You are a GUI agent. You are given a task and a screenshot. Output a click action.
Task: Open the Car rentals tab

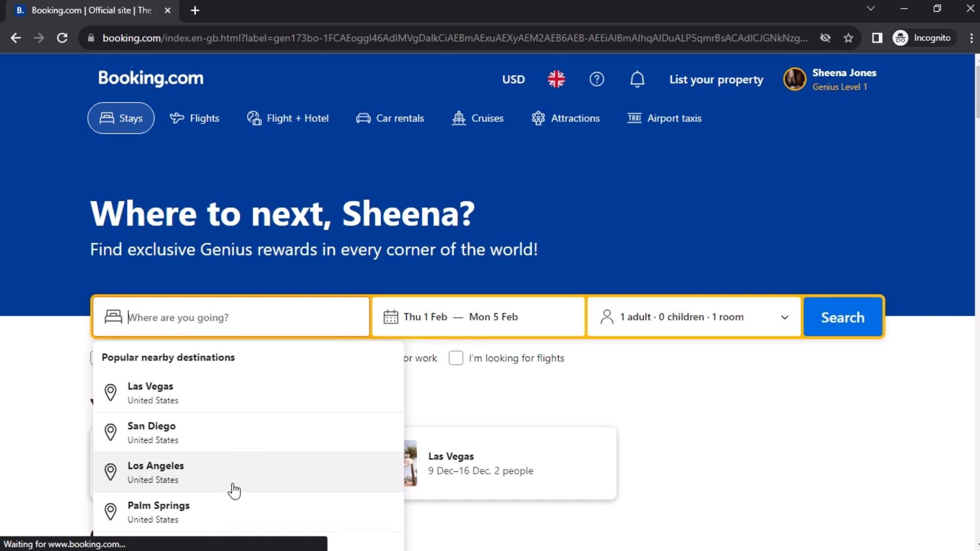(x=390, y=118)
